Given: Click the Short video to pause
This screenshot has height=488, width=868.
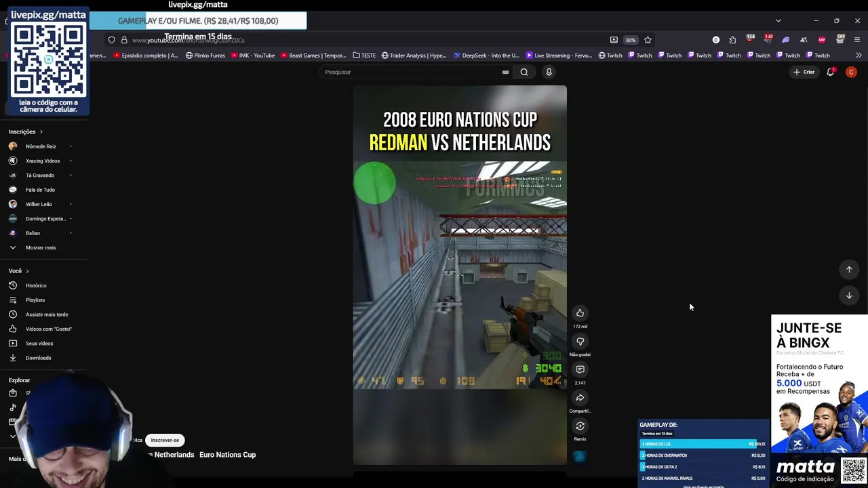Looking at the screenshot, I should tap(460, 274).
